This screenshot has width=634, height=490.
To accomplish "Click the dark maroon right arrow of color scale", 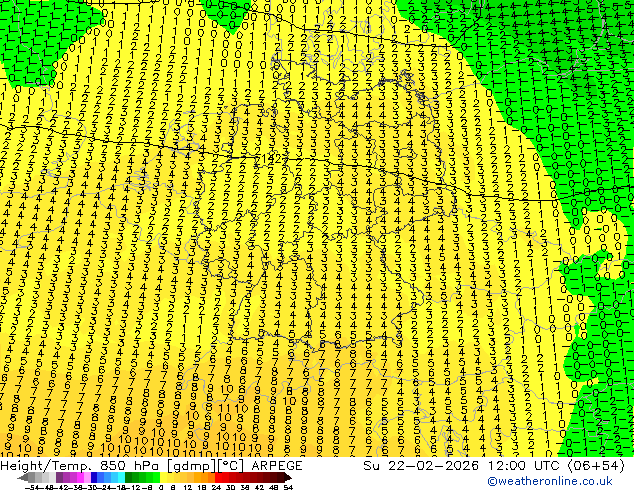I will click(x=288, y=478).
